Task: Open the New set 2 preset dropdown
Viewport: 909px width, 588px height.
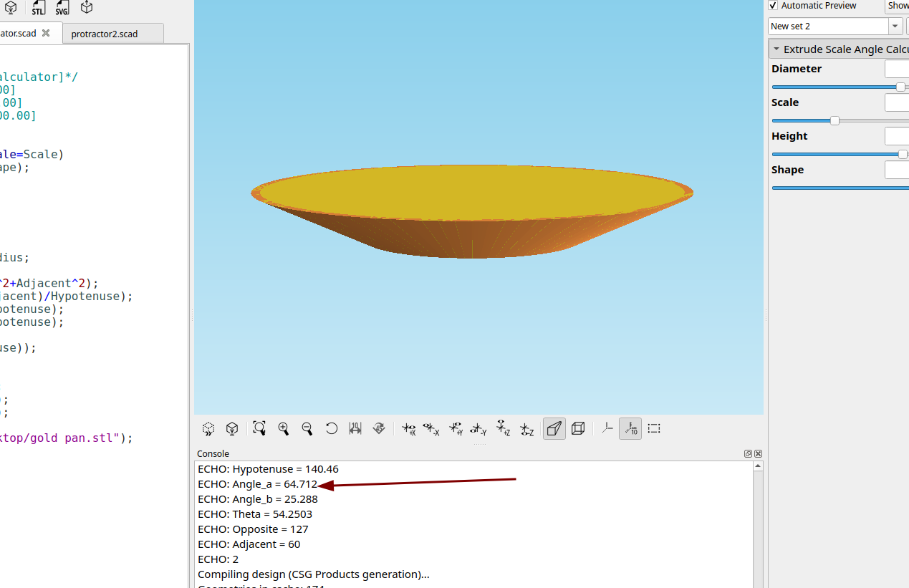Action: point(895,26)
